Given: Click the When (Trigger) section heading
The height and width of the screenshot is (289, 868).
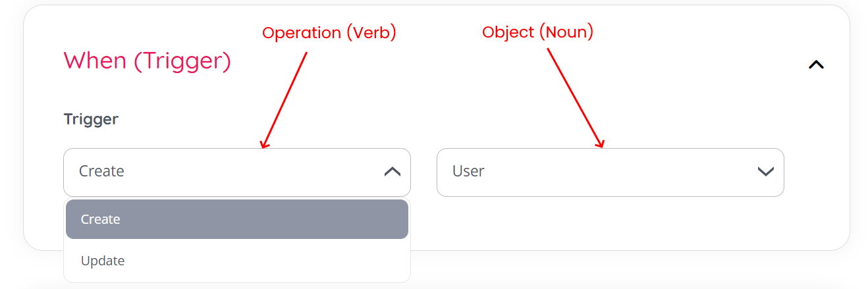Looking at the screenshot, I should (x=148, y=61).
